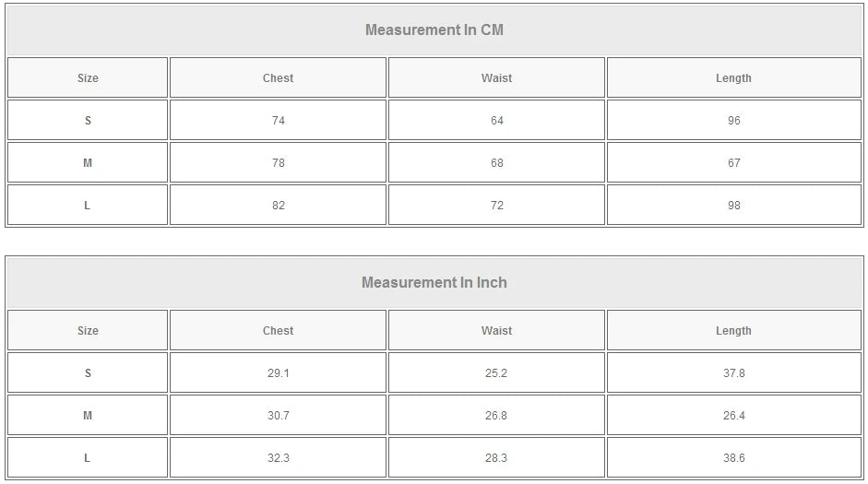Select the Length header in the Inch table
This screenshot has width=868, height=484.
[733, 331]
